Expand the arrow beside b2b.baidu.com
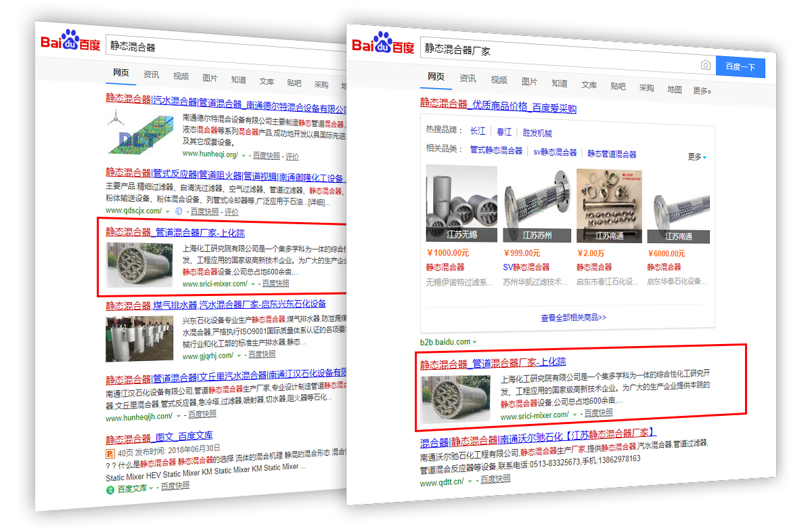The image size is (812, 531). pos(475,342)
